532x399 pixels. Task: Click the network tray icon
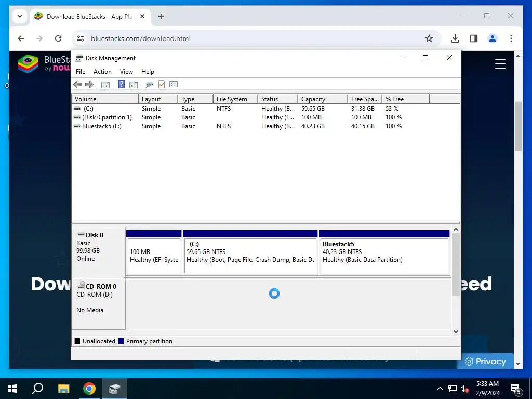pyautogui.click(x=453, y=389)
